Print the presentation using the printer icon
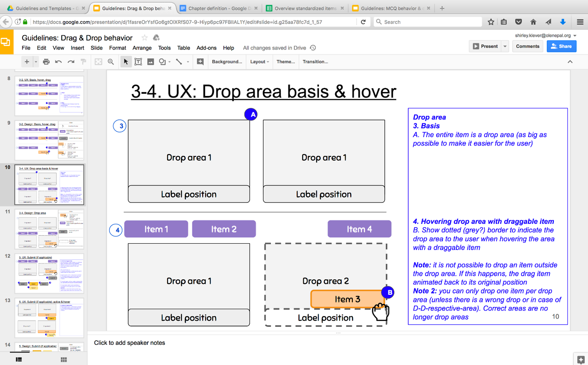Viewport: 588px width, 365px height. click(x=46, y=62)
